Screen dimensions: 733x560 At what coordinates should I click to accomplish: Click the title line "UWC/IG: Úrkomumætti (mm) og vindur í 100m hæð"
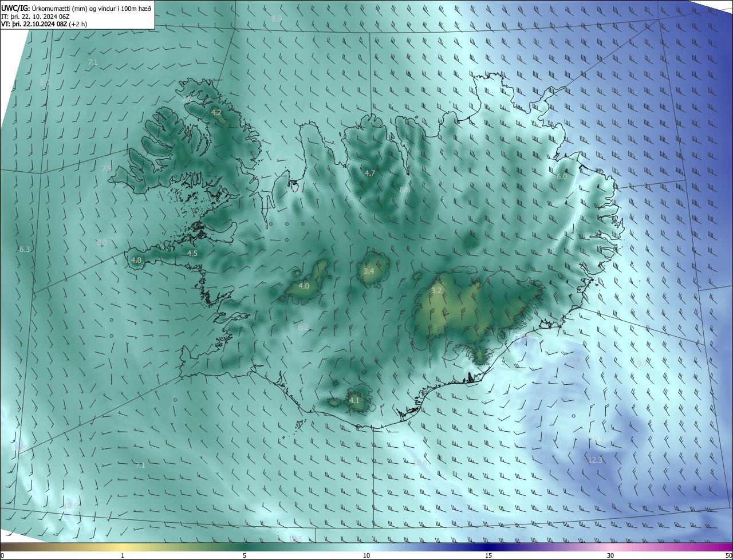click(x=76, y=8)
